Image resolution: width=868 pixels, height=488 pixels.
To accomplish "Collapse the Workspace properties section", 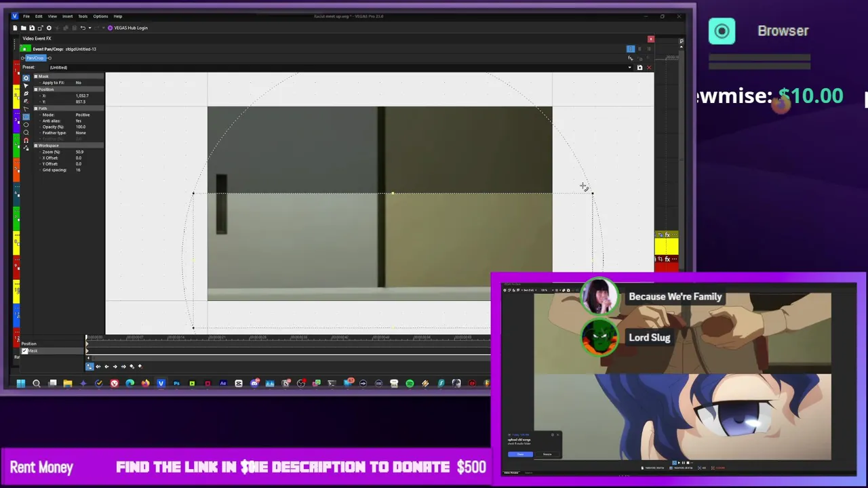I will tap(36, 146).
